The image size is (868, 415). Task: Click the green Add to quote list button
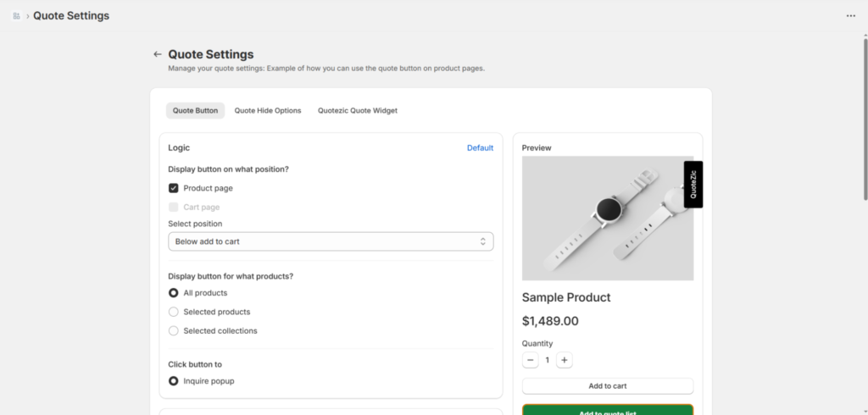click(607, 410)
